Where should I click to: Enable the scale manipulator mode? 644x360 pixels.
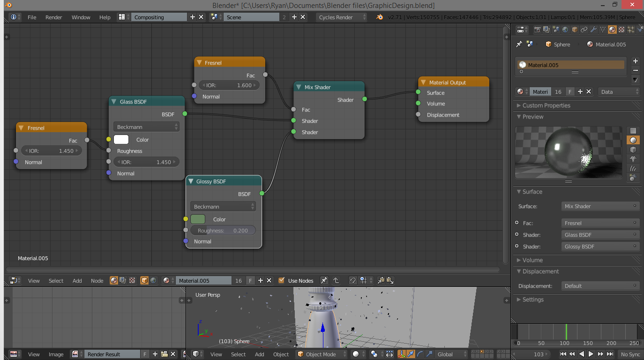pos(429,354)
